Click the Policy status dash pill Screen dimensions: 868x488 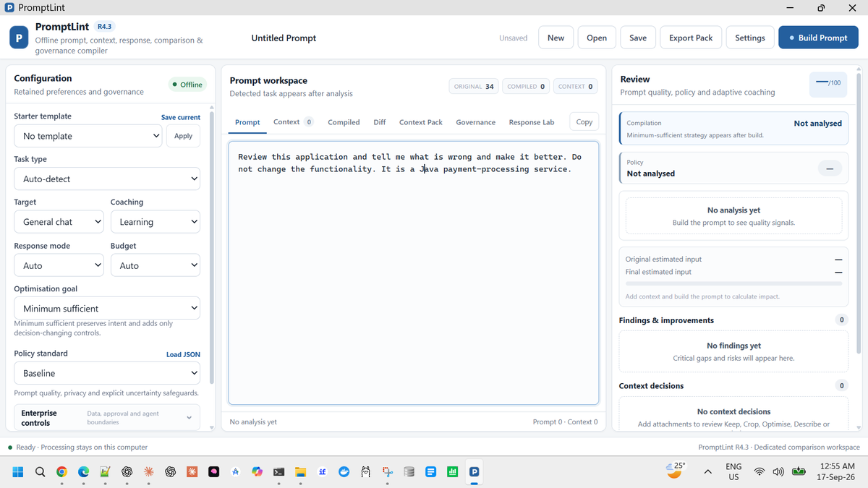pos(829,168)
